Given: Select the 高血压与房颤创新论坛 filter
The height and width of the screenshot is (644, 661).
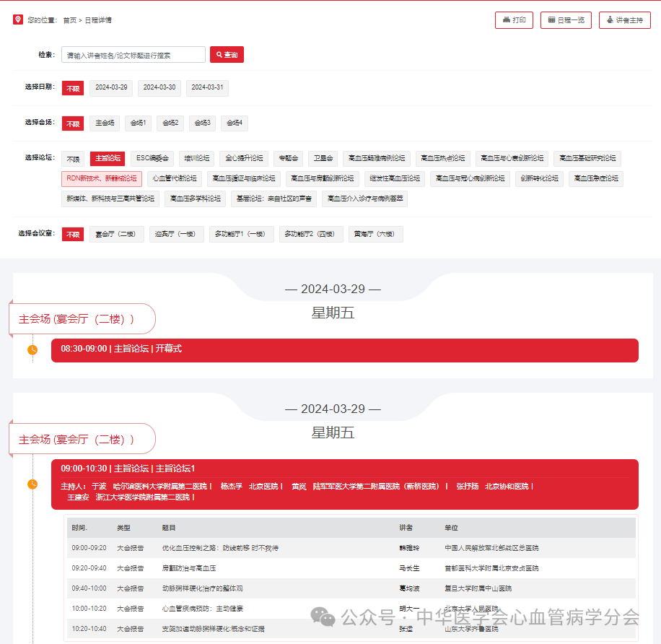Looking at the screenshot, I should pos(322,179).
